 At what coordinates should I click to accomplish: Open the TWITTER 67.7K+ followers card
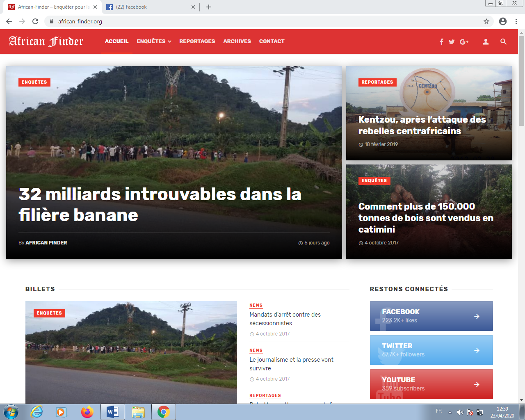pyautogui.click(x=431, y=350)
